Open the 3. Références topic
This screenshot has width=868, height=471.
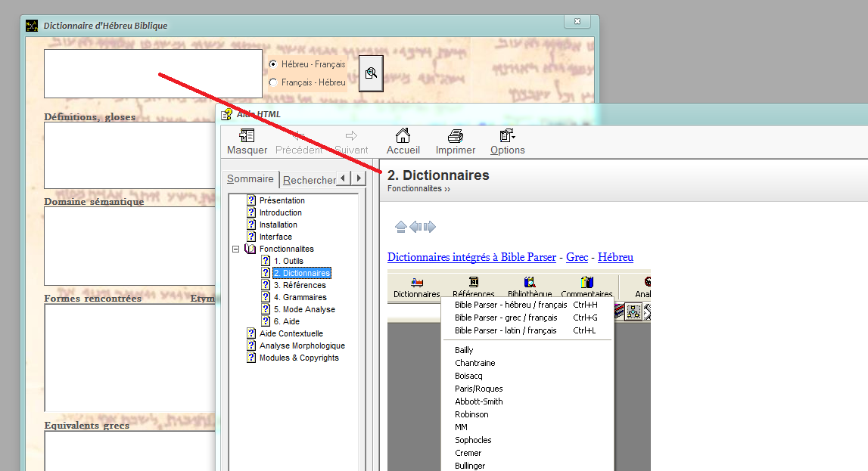coord(300,285)
